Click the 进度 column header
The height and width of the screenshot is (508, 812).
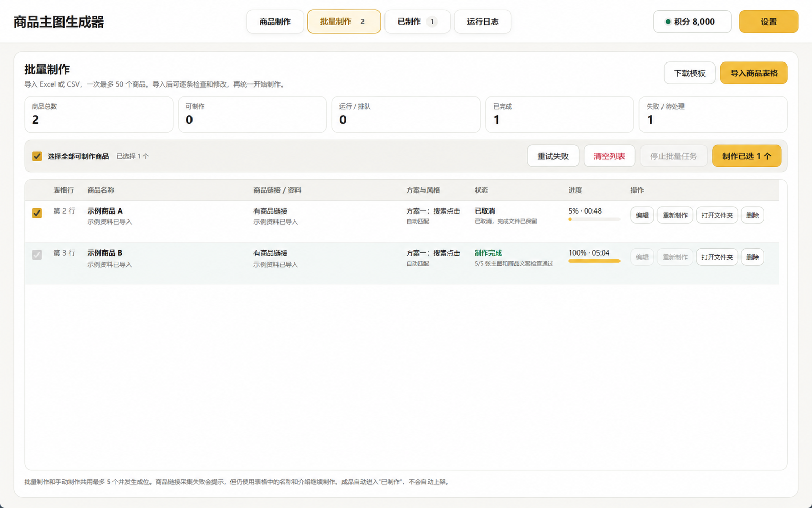575,190
